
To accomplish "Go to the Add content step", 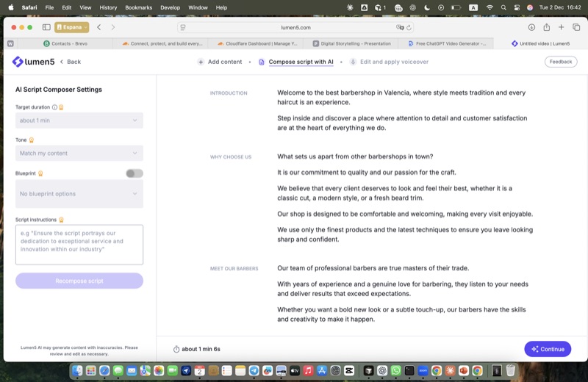I will [220, 62].
